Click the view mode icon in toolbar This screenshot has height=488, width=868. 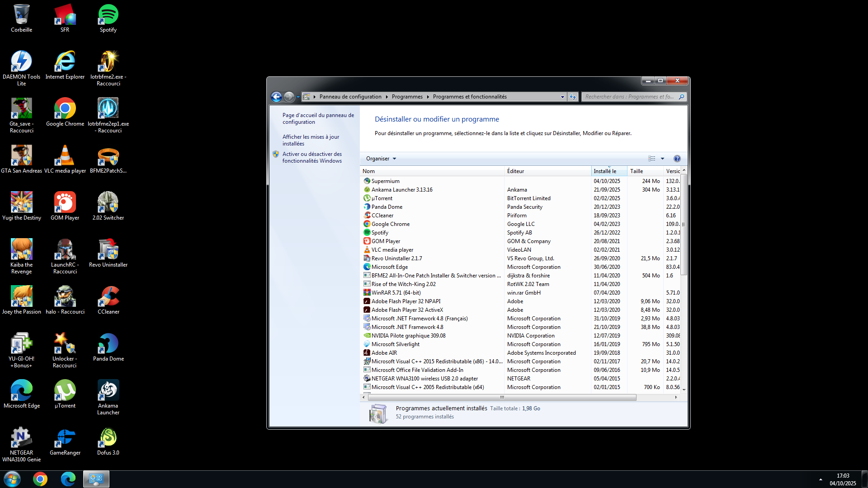(x=651, y=159)
